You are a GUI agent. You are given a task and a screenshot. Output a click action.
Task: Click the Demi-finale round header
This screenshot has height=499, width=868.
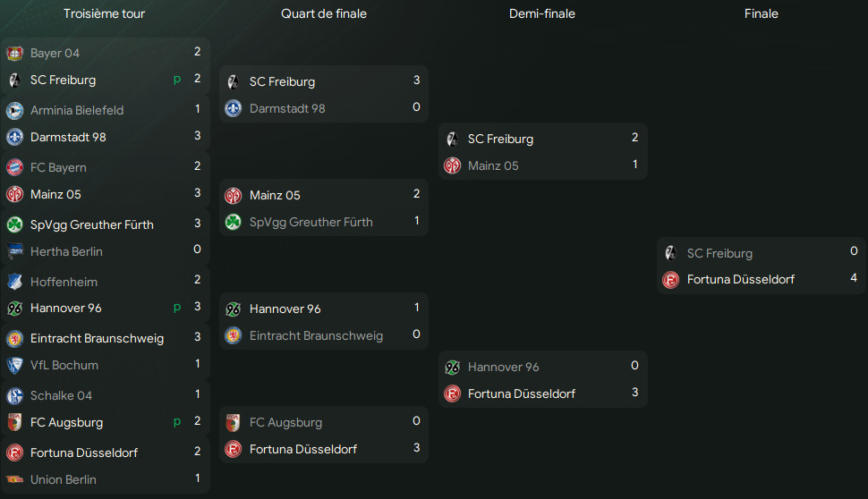tap(541, 13)
